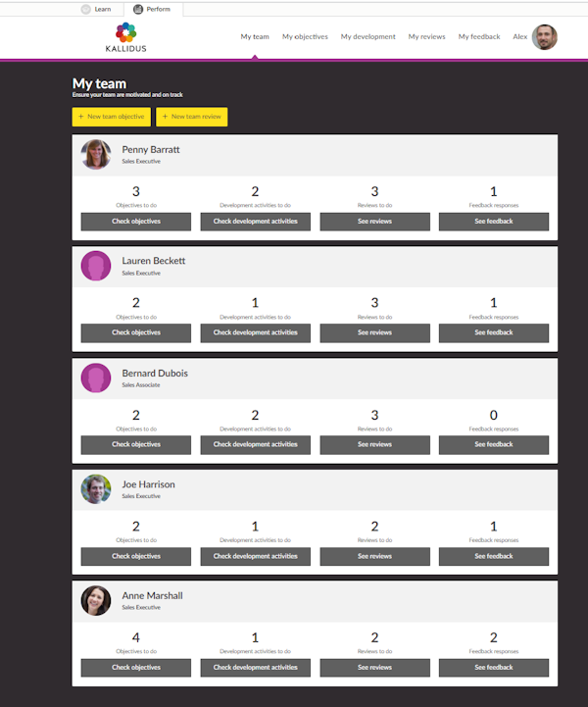Image resolution: width=588 pixels, height=707 pixels.
Task: See feedback for Lauren Beckett
Action: pos(493,332)
